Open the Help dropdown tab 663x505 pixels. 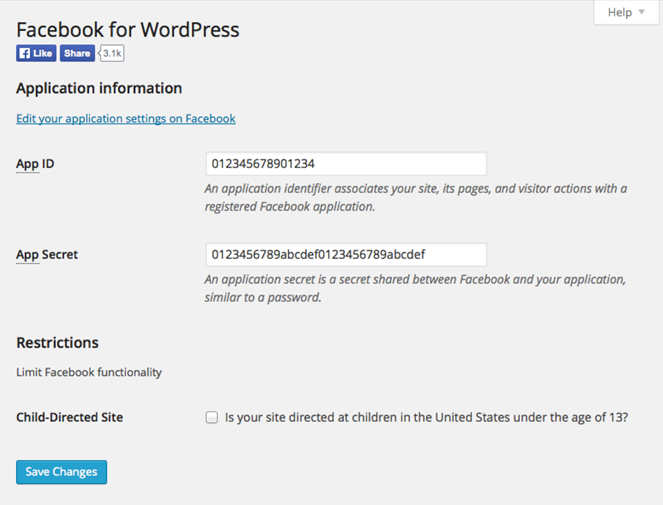(x=626, y=12)
